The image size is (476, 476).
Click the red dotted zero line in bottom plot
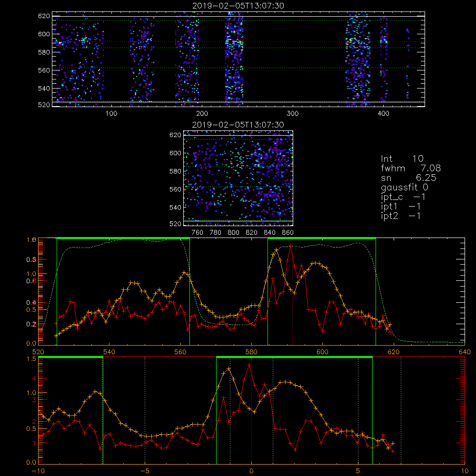251,410
